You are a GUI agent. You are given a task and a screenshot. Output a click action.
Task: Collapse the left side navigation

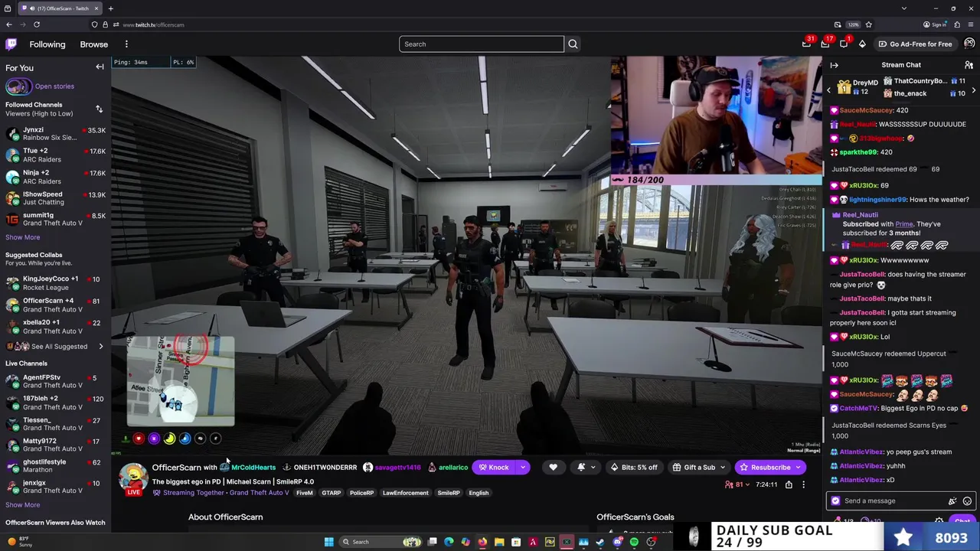(x=100, y=67)
